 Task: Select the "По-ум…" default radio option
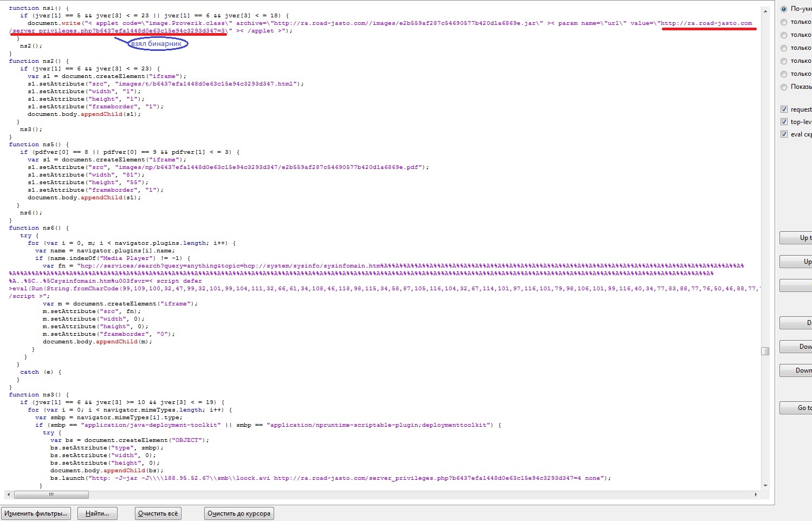pos(783,9)
